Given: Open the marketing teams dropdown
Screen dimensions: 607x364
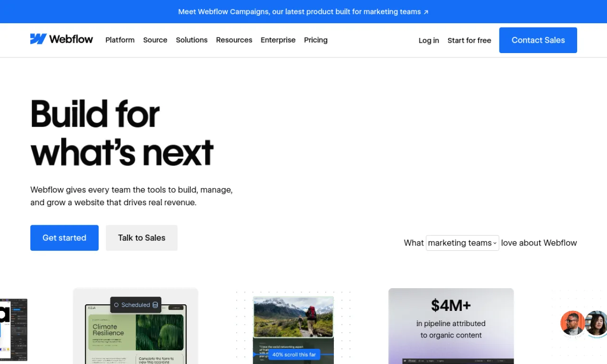Looking at the screenshot, I should (x=462, y=243).
